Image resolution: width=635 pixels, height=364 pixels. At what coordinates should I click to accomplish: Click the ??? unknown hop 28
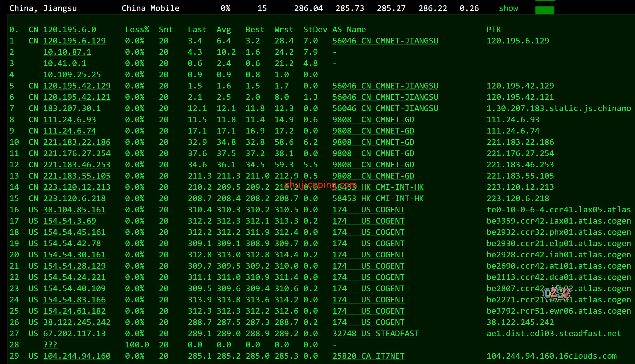(50, 345)
